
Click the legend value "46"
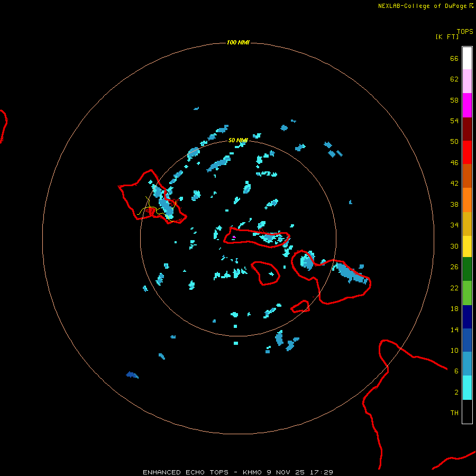[454, 163]
